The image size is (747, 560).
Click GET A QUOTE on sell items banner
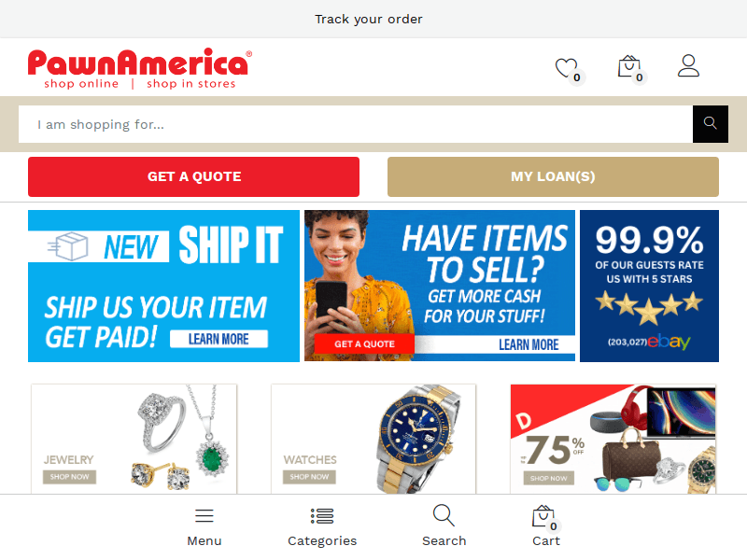pyautogui.click(x=364, y=343)
